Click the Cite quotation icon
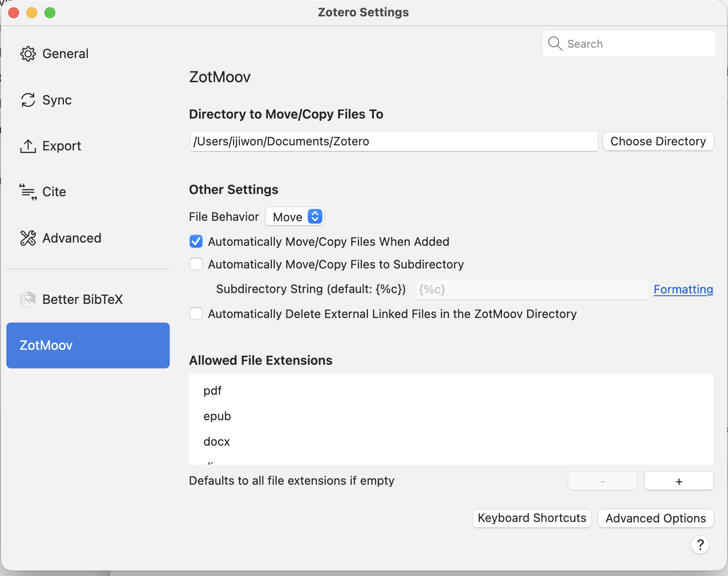Image resolution: width=728 pixels, height=576 pixels. point(28,192)
